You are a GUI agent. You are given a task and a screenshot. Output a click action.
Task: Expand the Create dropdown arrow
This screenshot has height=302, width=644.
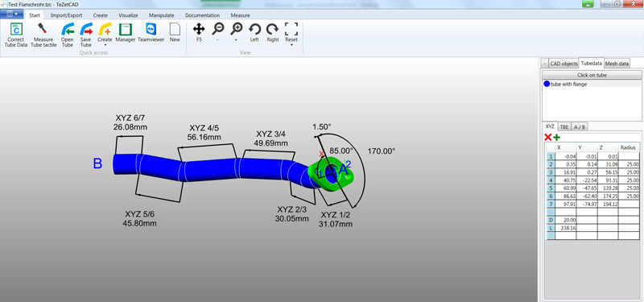[x=105, y=45]
